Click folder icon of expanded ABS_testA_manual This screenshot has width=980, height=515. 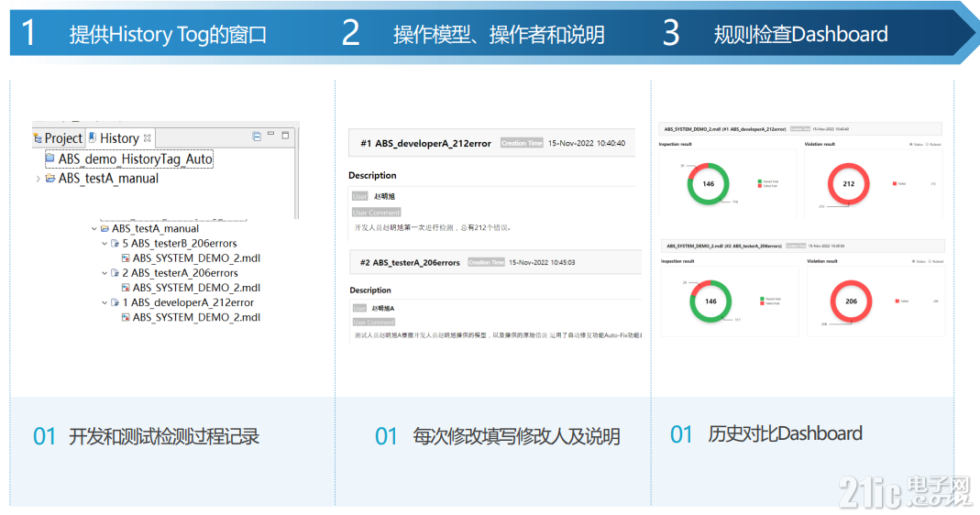[x=105, y=229]
